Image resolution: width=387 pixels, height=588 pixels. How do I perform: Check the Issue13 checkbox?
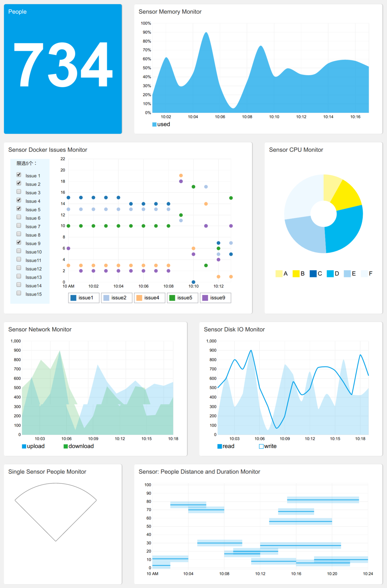[x=19, y=276]
